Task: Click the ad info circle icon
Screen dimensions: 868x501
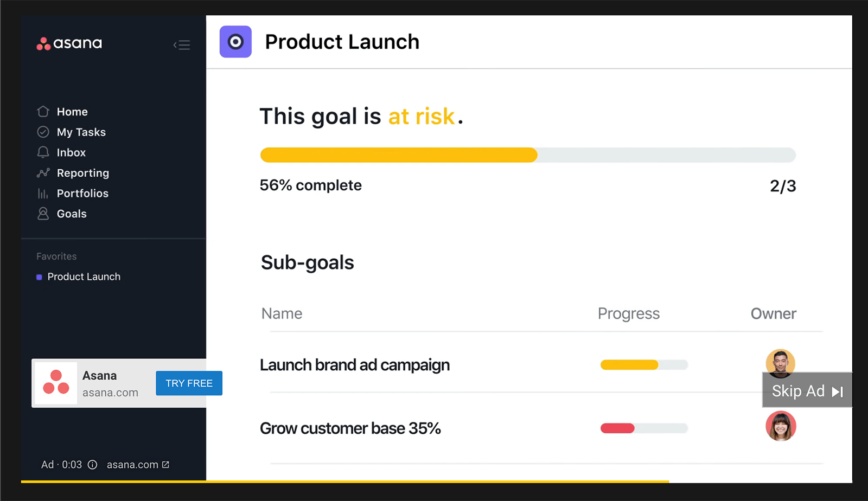Action: point(92,465)
